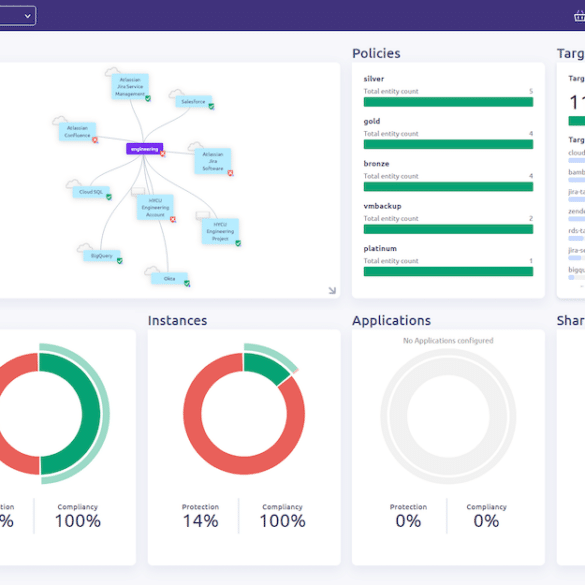Click the green shield badge on Cloud SQL
585x585 pixels.
pyautogui.click(x=109, y=197)
